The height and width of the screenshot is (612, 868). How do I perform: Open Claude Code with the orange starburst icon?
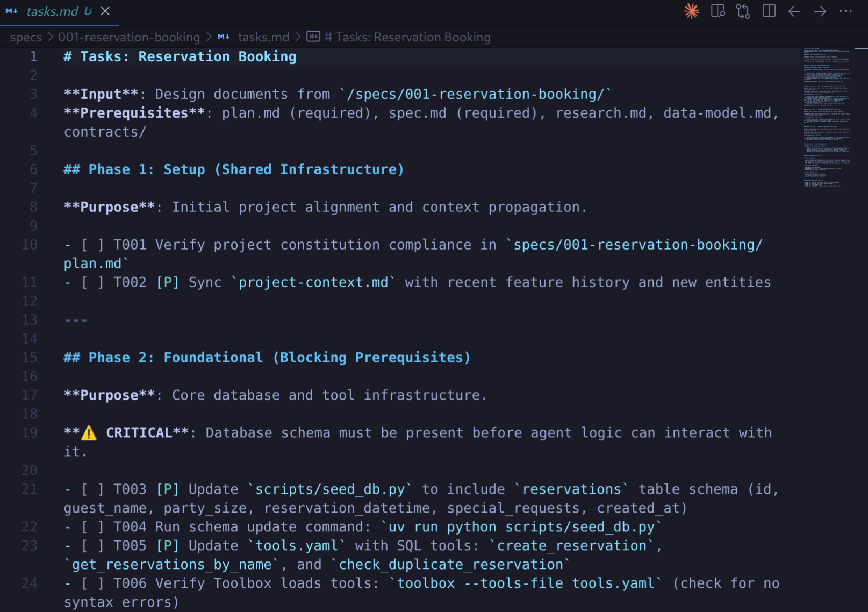pyautogui.click(x=691, y=11)
